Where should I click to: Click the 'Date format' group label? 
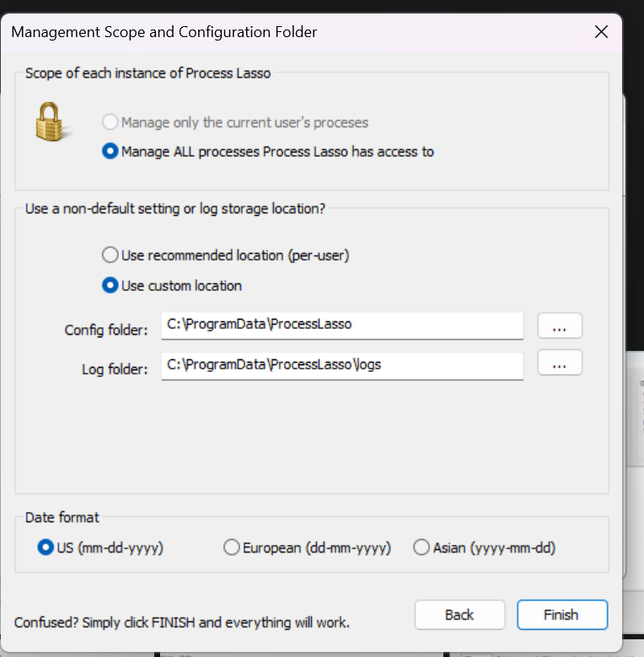(x=62, y=517)
